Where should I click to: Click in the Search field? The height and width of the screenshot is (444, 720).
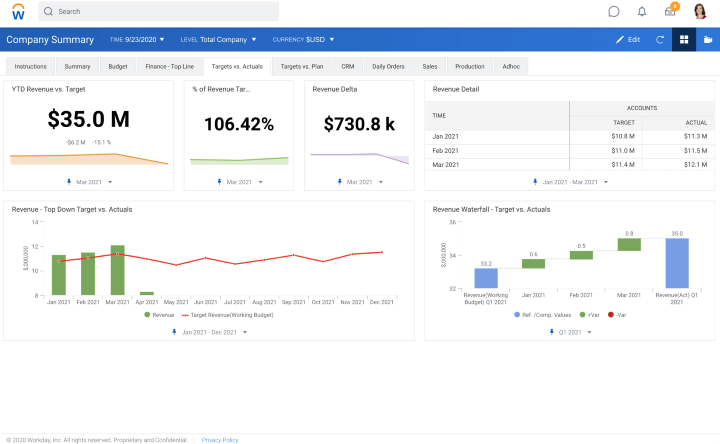(160, 12)
